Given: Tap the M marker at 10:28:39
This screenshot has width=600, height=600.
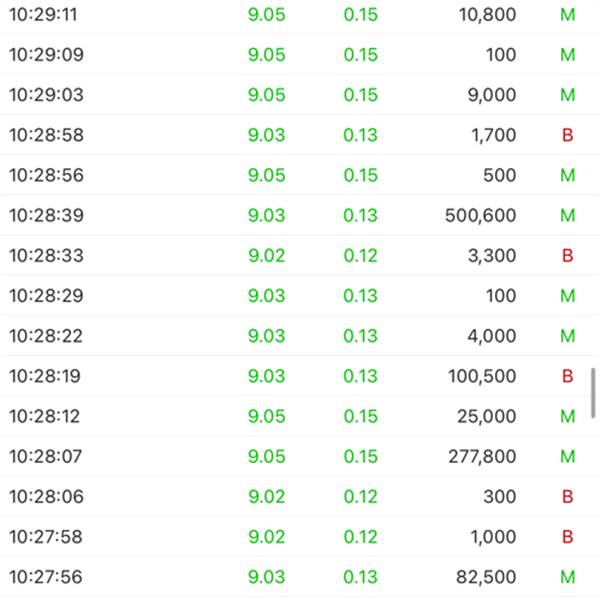Looking at the screenshot, I should pyautogui.click(x=568, y=215).
